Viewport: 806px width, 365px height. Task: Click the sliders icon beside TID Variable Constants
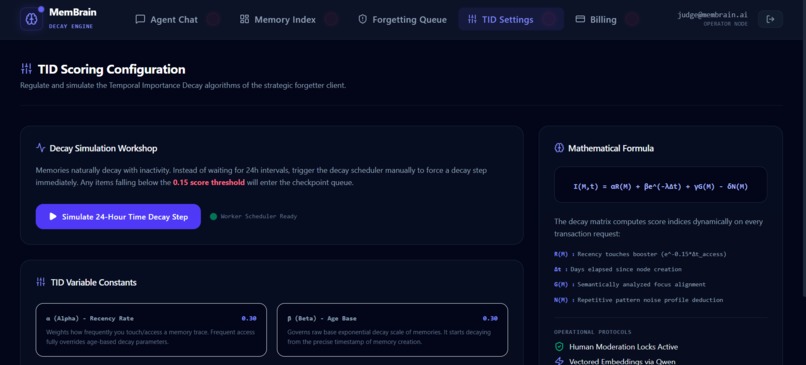[x=41, y=282]
